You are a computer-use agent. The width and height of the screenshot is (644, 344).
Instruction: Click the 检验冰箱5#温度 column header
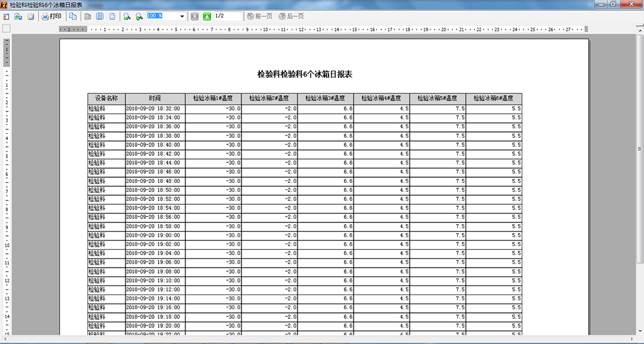[x=438, y=99]
